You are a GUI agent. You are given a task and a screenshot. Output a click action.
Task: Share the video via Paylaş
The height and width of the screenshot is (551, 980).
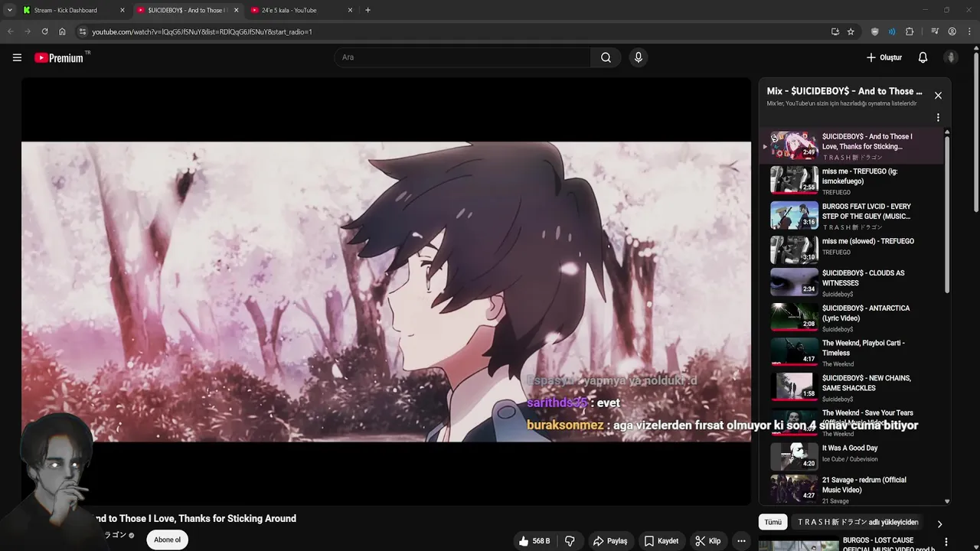click(x=610, y=541)
